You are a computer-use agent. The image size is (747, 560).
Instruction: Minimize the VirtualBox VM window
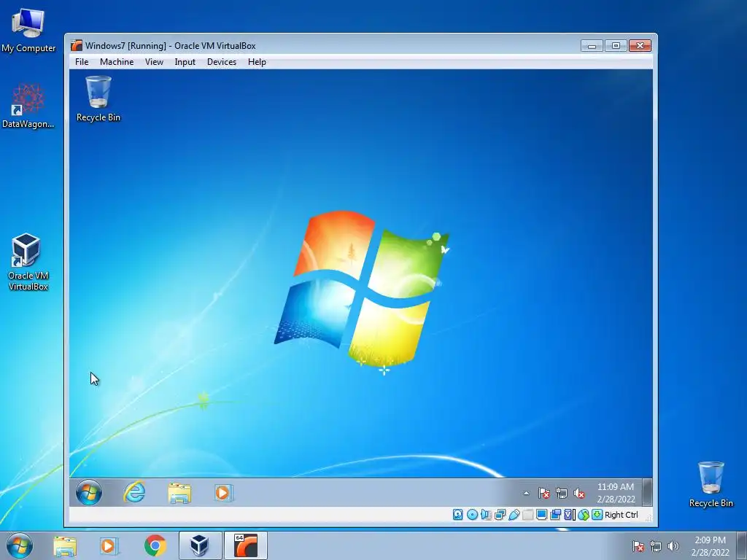pyautogui.click(x=592, y=46)
